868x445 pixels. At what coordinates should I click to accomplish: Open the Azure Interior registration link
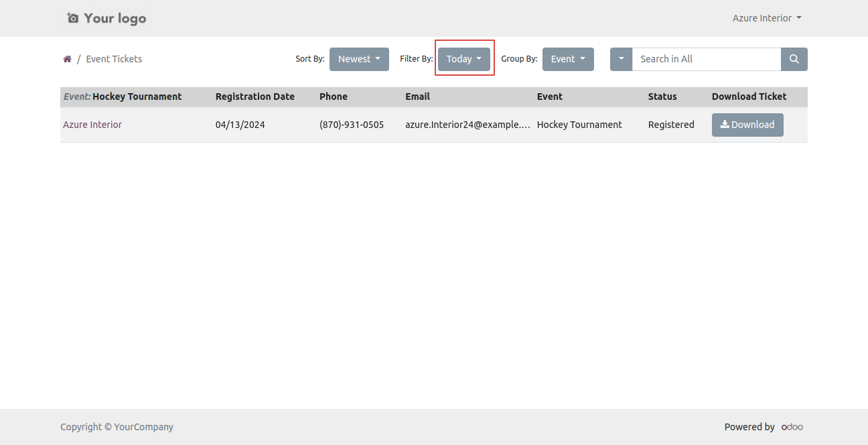[x=92, y=125]
